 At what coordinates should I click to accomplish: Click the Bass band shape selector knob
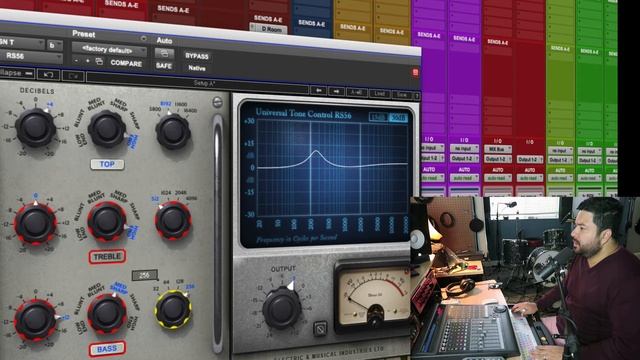coord(107,314)
